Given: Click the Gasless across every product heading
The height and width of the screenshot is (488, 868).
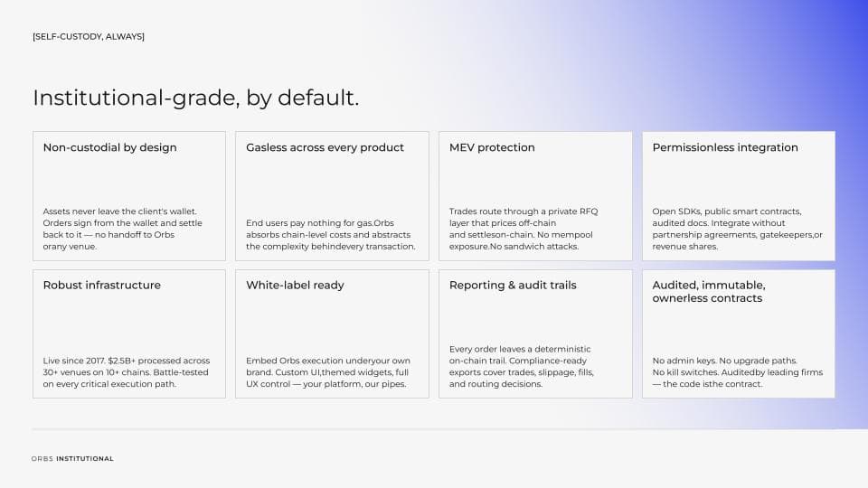Looking at the screenshot, I should [x=325, y=147].
